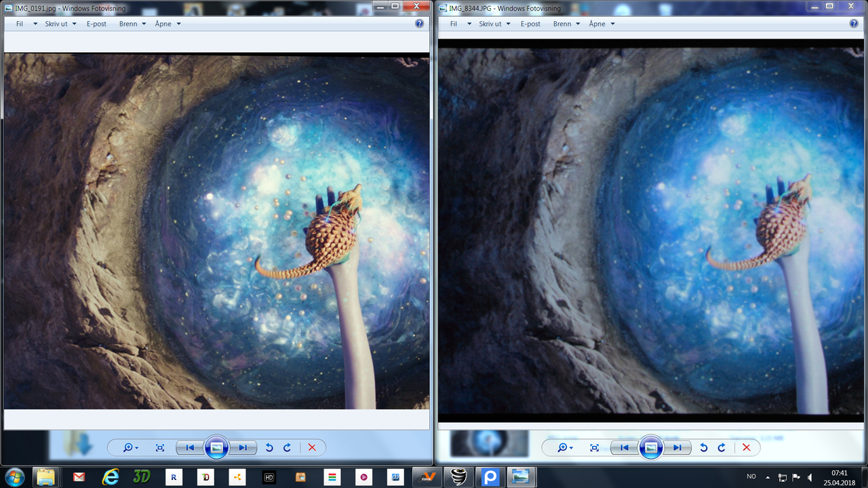The height and width of the screenshot is (488, 868).
Task: Open volume control in system tray
Action: click(x=810, y=476)
